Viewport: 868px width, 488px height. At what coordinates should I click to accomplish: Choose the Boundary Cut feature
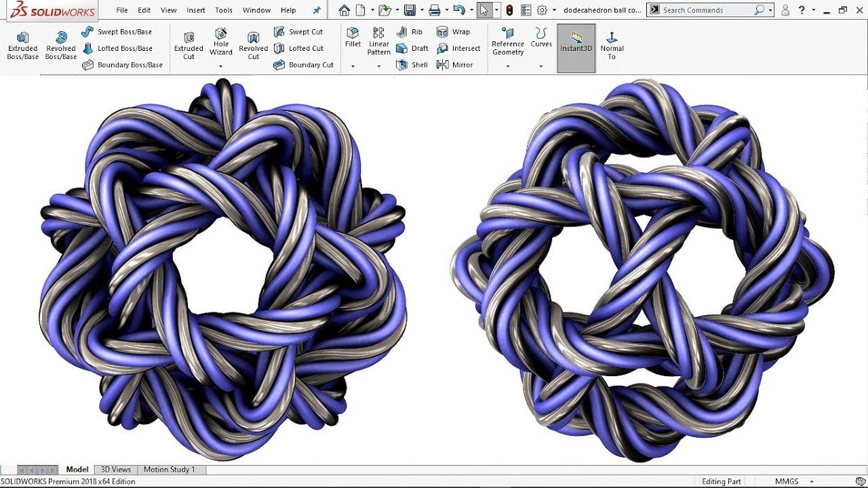(x=304, y=65)
